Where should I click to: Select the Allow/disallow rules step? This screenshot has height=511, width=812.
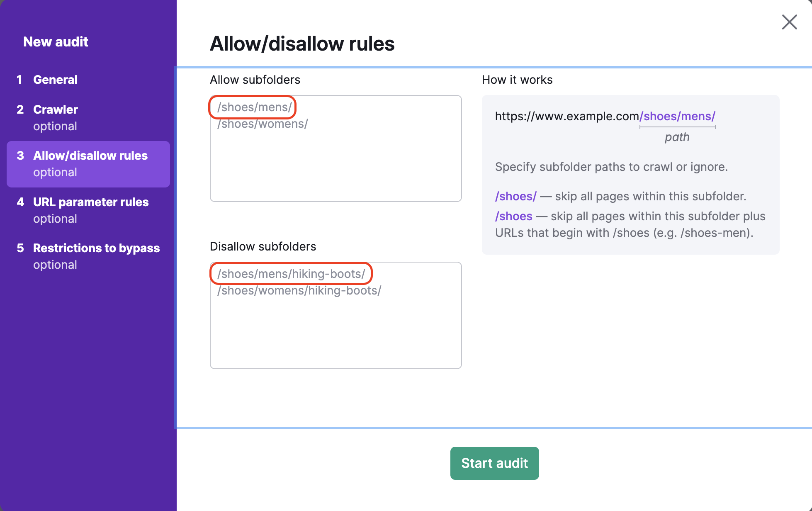90,156
